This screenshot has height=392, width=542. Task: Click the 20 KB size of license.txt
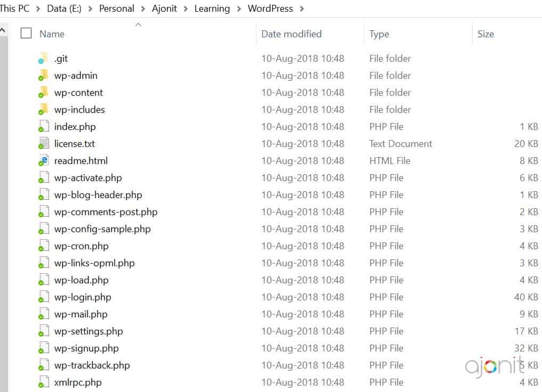pyautogui.click(x=526, y=144)
